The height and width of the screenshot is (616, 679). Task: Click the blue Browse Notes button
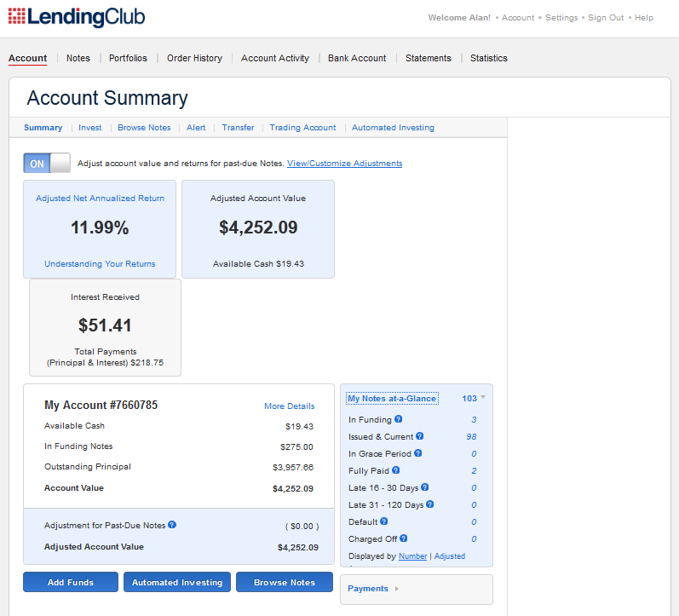(x=285, y=582)
